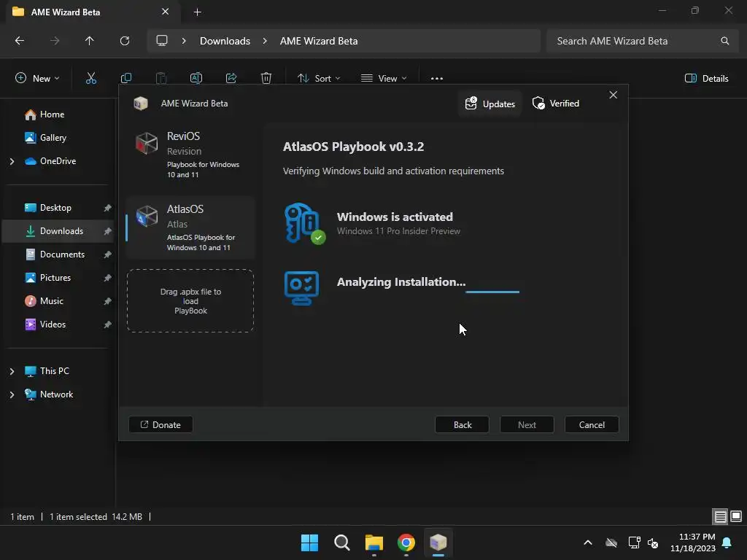This screenshot has height=560, width=747.
Task: Unpin Desktop using its pin icon
Action: point(108,208)
